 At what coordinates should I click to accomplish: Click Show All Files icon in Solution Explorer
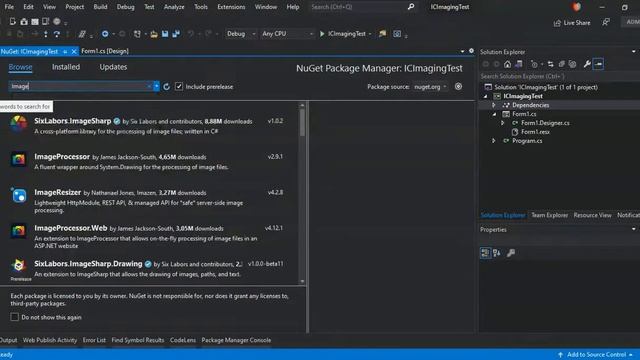[573, 64]
